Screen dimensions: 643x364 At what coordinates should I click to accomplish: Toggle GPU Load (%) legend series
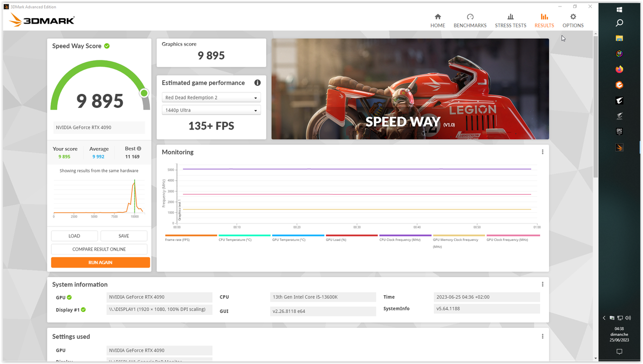[352, 238]
